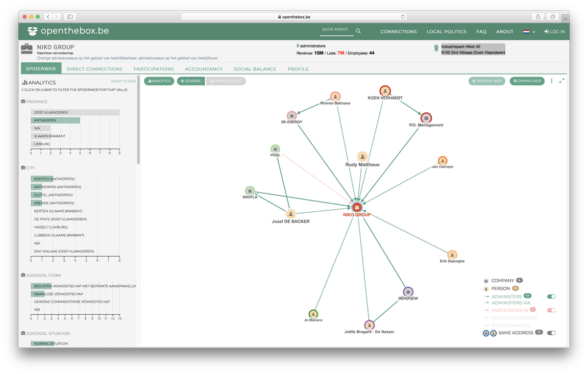Toggle Safari's sidebar button

(x=70, y=17)
